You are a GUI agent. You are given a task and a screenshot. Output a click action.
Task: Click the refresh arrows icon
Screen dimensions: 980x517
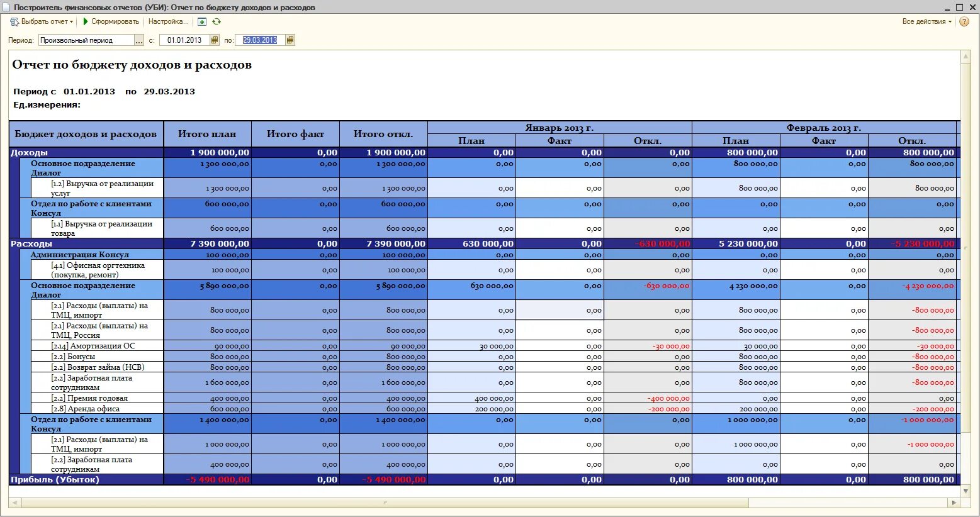click(217, 21)
